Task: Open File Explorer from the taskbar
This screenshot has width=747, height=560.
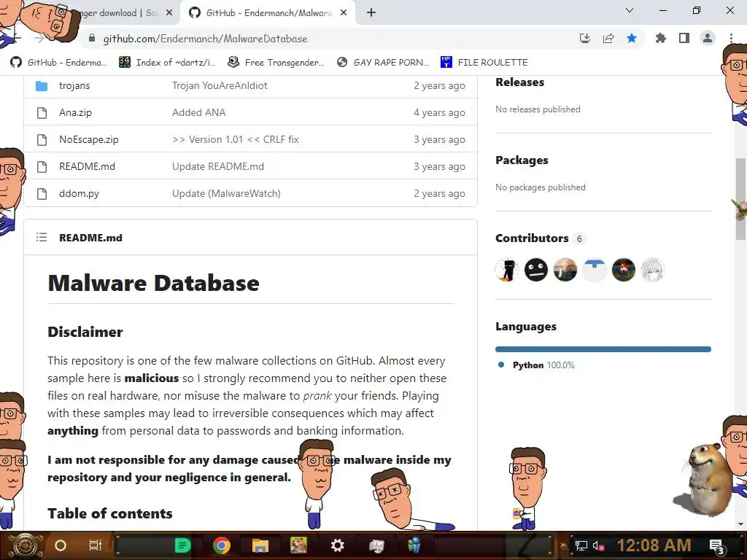Action: click(x=260, y=545)
